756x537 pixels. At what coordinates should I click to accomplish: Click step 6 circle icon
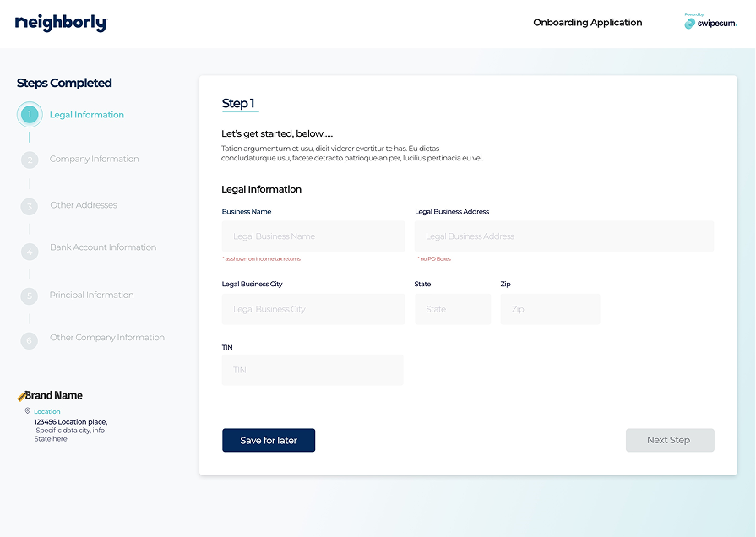pyautogui.click(x=30, y=340)
